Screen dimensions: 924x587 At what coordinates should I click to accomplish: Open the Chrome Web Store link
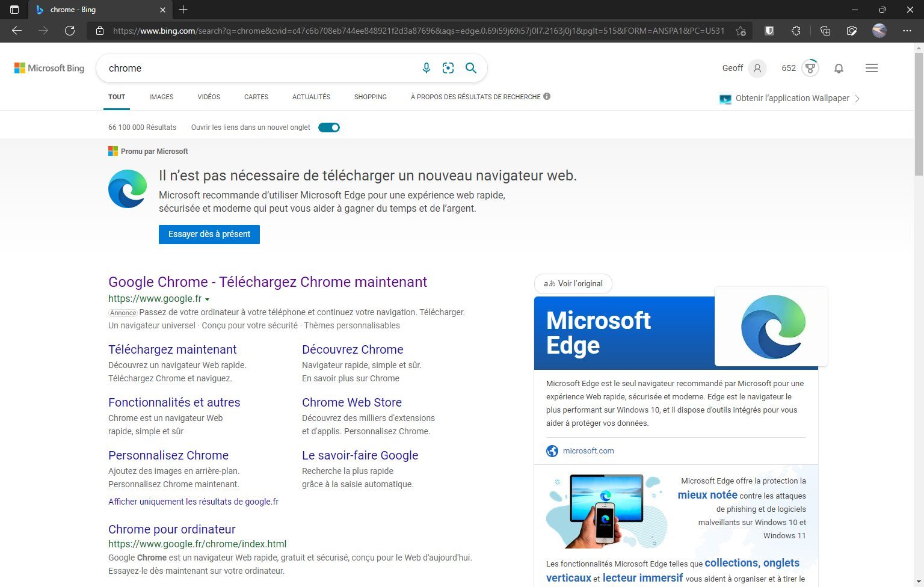tap(352, 402)
